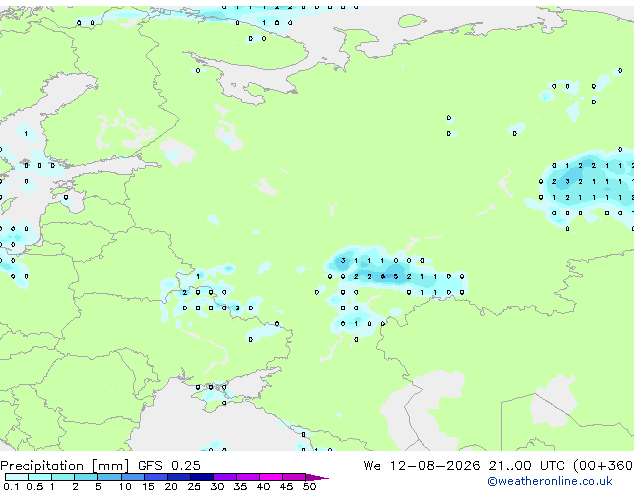Click the legend label '0.5'
Image resolution: width=634 pixels, height=490 pixels.
(35, 486)
